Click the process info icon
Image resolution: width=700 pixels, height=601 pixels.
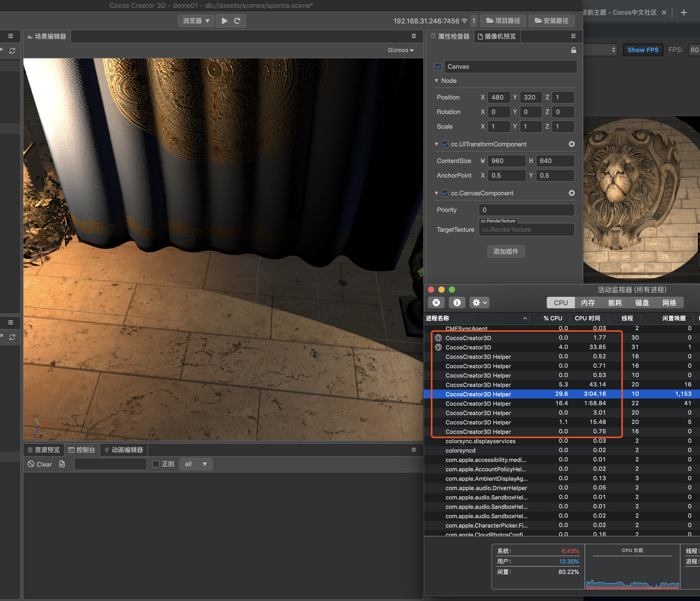tap(457, 303)
